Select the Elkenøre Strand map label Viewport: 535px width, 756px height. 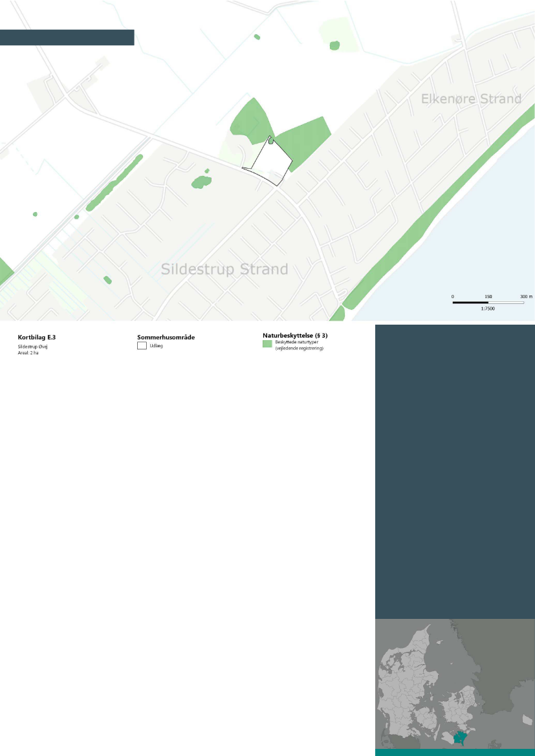click(471, 99)
